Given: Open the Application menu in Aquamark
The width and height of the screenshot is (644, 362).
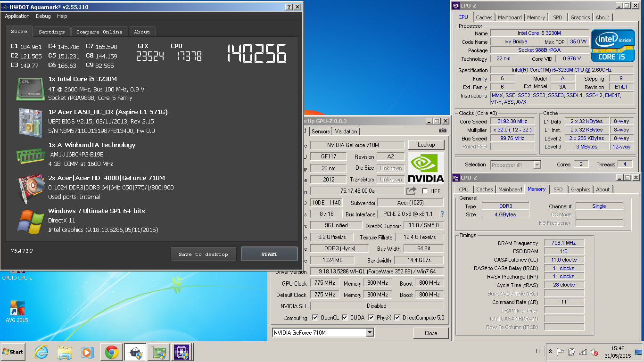Looking at the screenshot, I should [17, 16].
